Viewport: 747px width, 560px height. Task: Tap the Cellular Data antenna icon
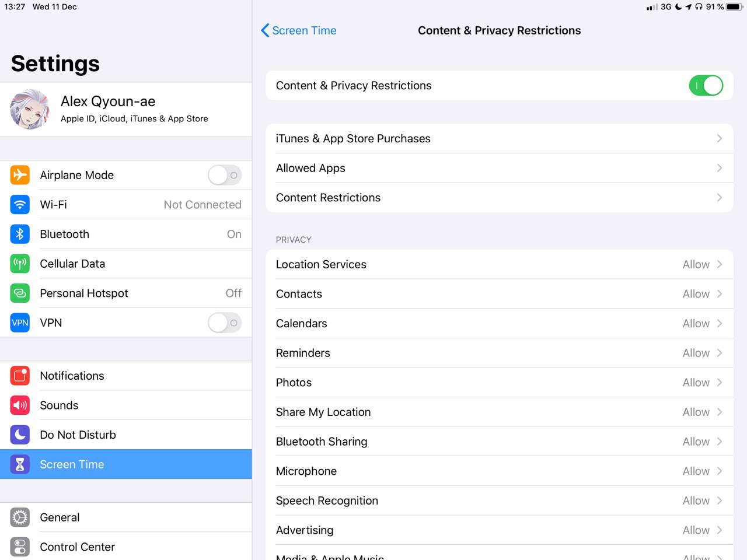tap(20, 264)
